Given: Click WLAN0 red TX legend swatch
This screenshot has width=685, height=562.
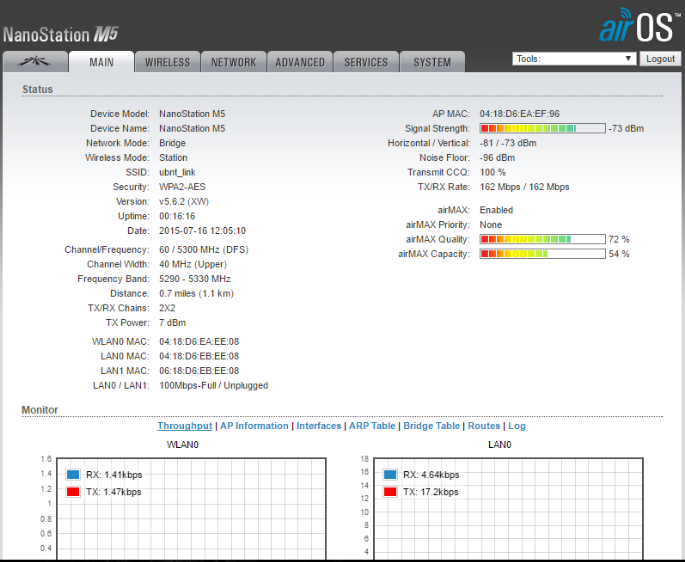Looking at the screenshot, I should tap(73, 492).
